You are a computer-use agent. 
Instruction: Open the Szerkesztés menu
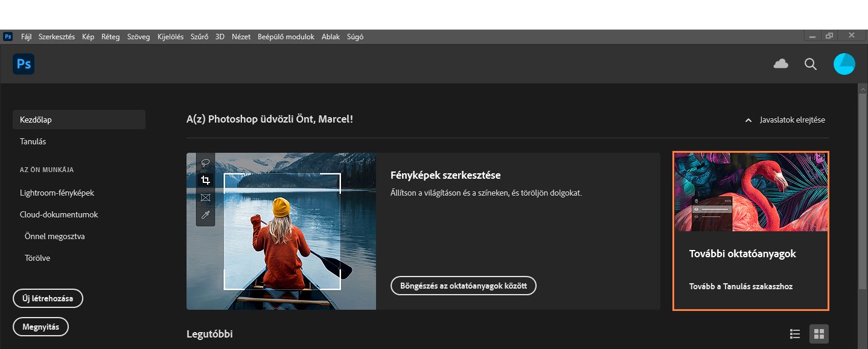[x=57, y=37]
